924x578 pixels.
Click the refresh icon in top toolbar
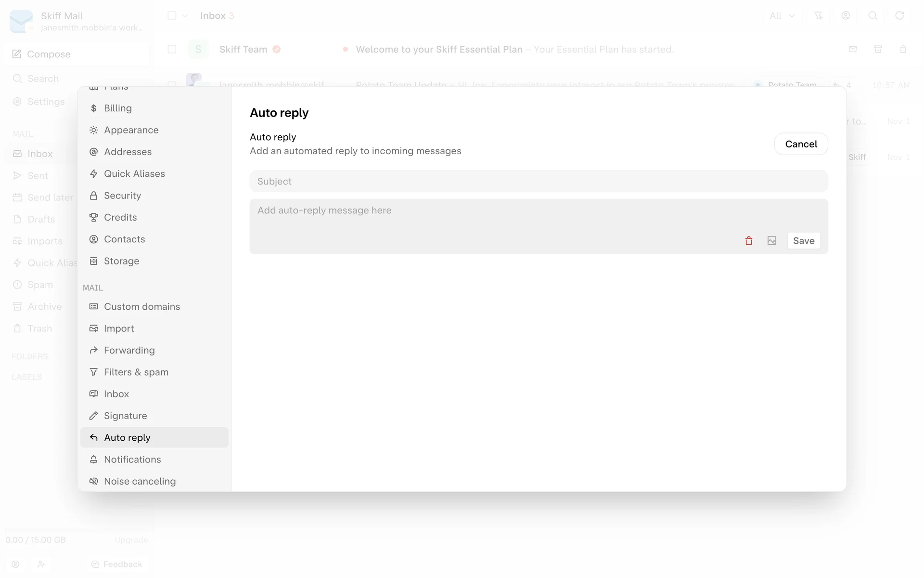pyautogui.click(x=899, y=15)
